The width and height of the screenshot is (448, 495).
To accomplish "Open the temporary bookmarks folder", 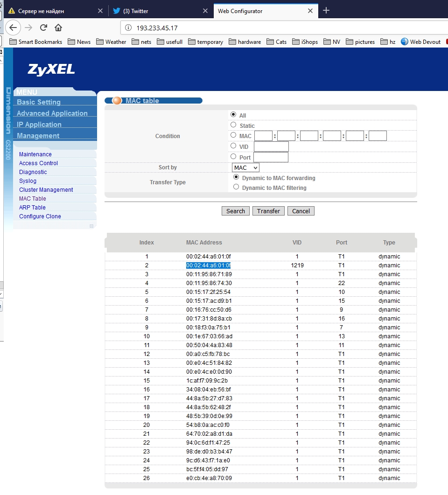I will coord(205,42).
